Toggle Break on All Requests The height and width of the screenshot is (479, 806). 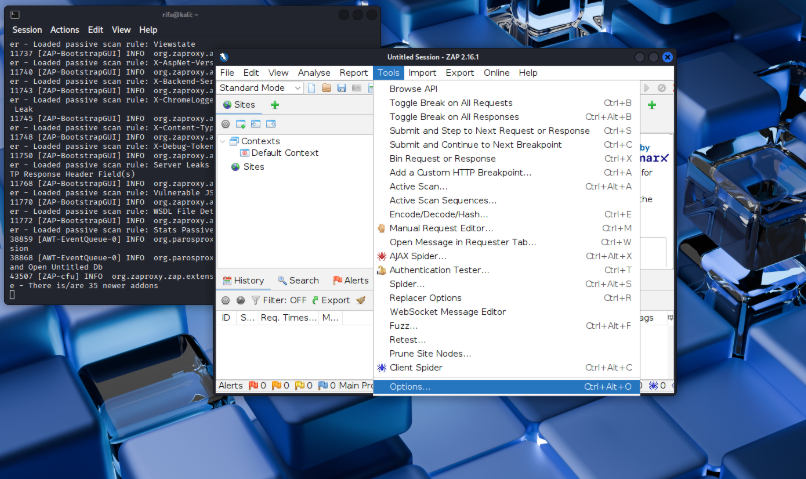(x=450, y=103)
